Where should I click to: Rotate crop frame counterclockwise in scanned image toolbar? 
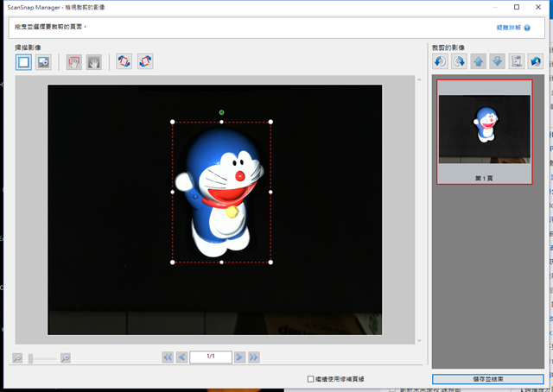coord(124,61)
